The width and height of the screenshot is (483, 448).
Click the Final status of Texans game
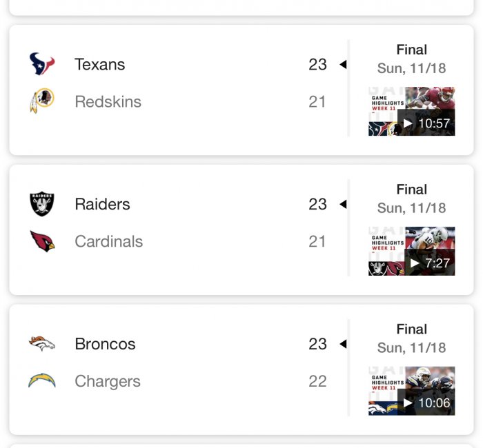pyautogui.click(x=412, y=50)
